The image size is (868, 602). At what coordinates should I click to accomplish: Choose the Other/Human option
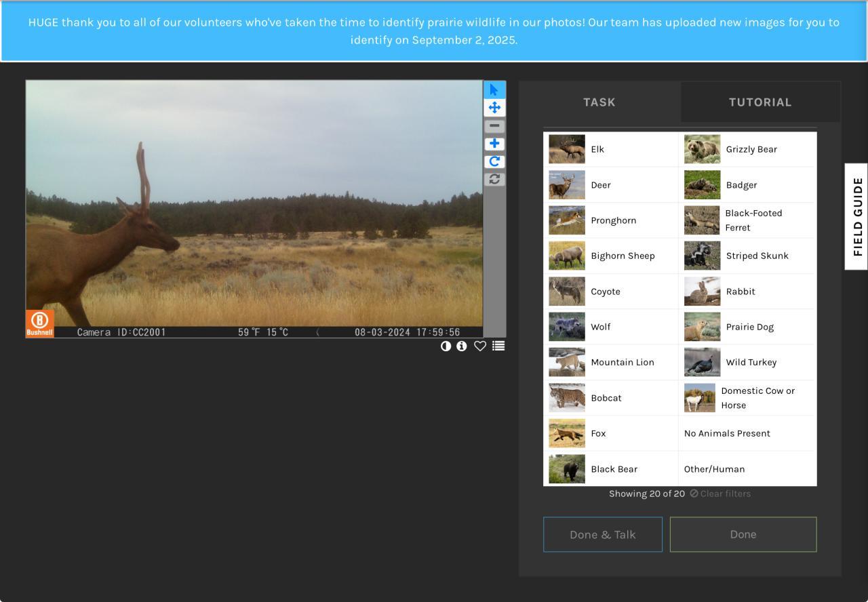[747, 469]
